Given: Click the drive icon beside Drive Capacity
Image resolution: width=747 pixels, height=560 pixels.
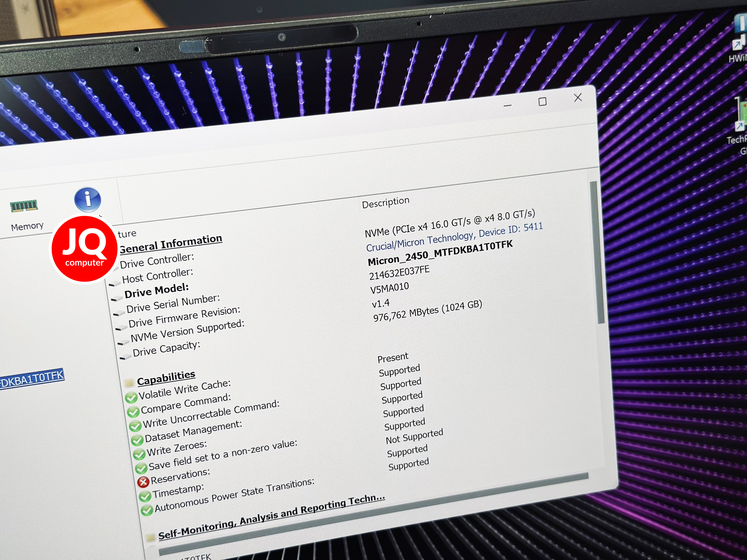Looking at the screenshot, I should 125,357.
